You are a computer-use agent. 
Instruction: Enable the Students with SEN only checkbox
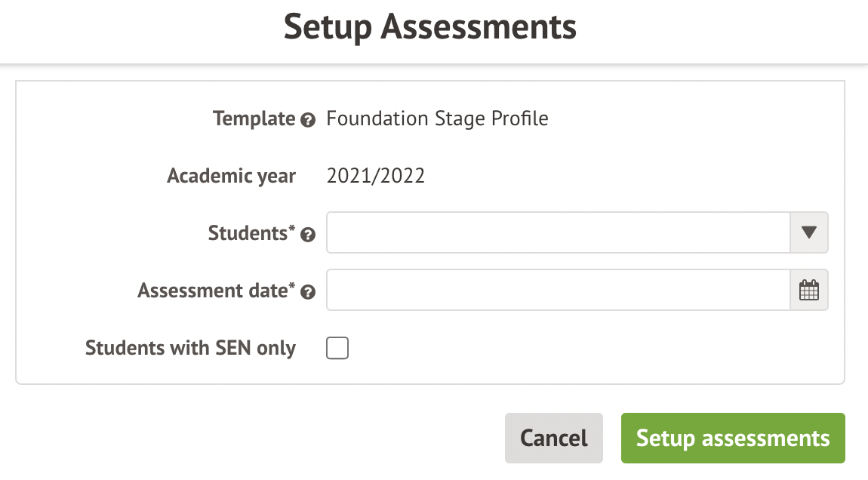337,348
